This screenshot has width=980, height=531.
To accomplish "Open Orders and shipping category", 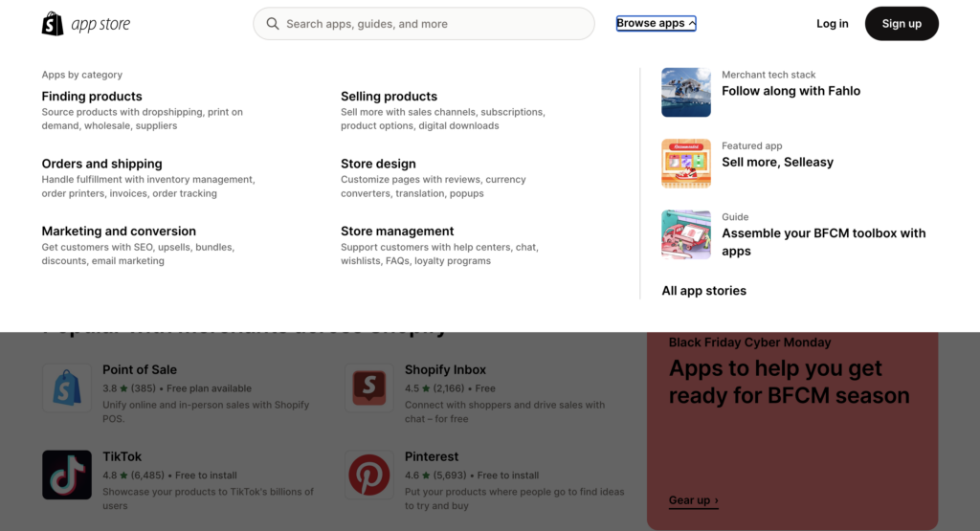I will [101, 164].
